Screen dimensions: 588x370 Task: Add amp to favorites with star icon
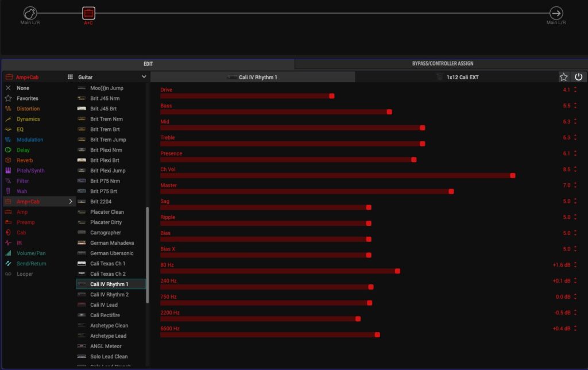pos(564,77)
